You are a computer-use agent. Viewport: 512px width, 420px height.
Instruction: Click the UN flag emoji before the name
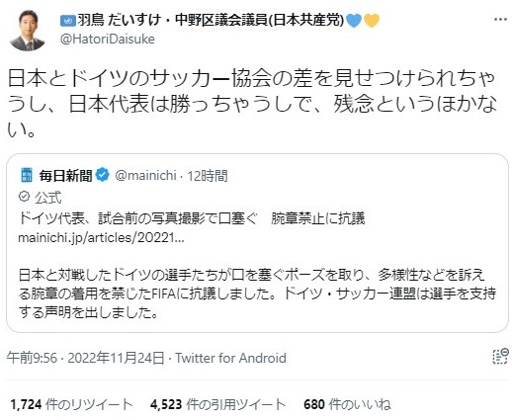coord(68,22)
